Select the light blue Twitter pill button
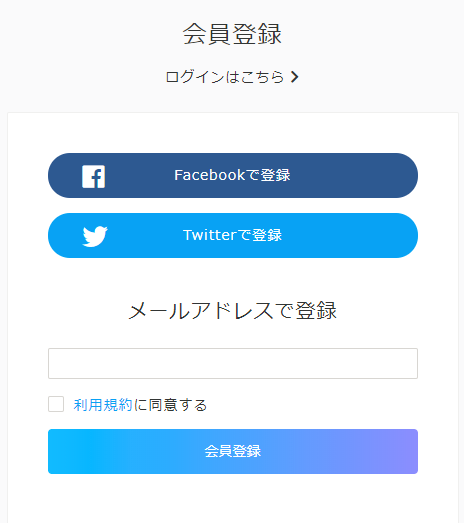464x523 pixels. point(233,235)
